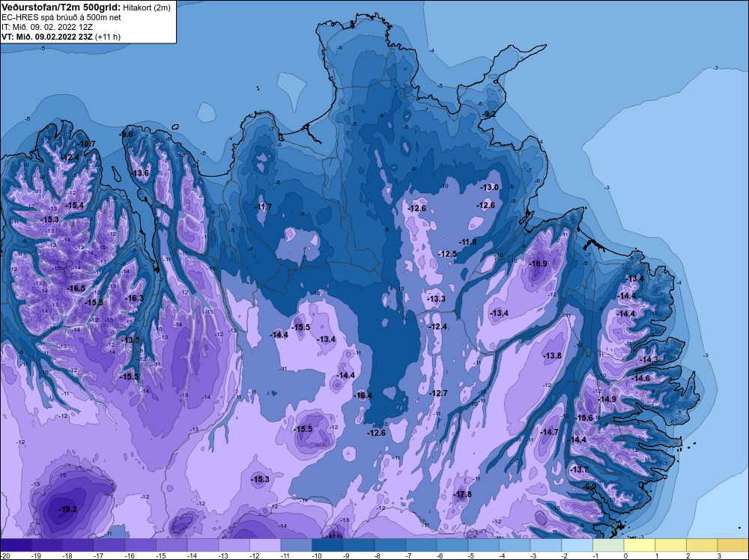The width and height of the screenshot is (749, 560).
Task: Click the -14.9 temperature value on the map
Action: tap(607, 399)
